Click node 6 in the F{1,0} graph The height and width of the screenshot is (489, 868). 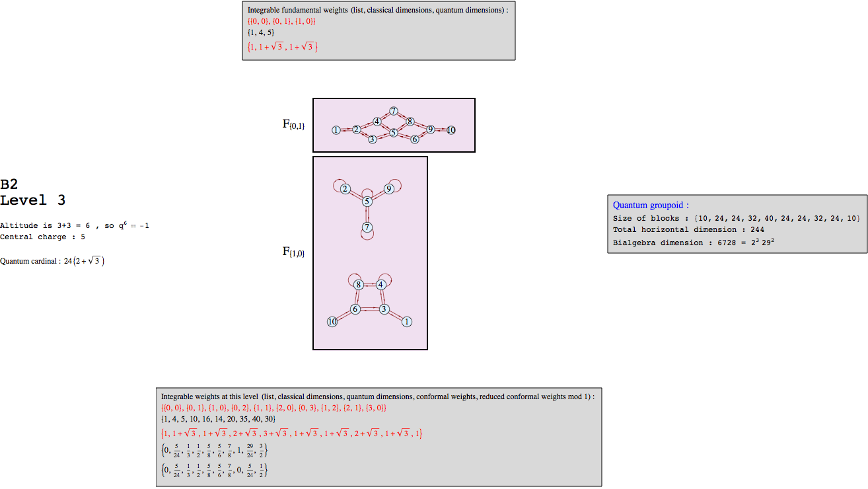pos(355,309)
